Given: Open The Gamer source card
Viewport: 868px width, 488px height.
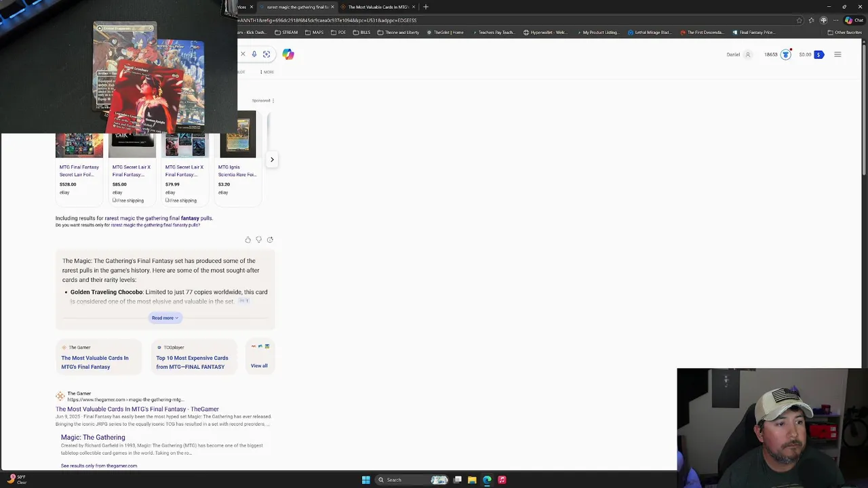Looking at the screenshot, I should [x=98, y=358].
